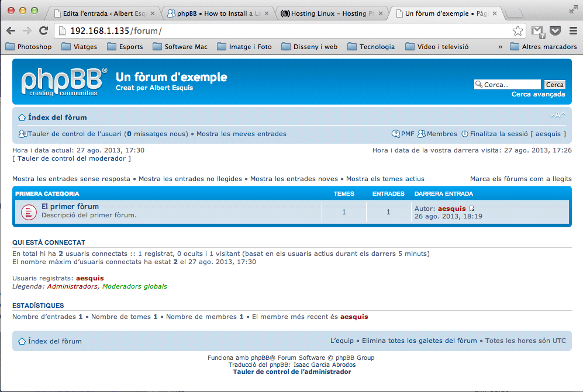Click the Membres people icon
Viewport: 583px width, 392px height.
(x=422, y=134)
